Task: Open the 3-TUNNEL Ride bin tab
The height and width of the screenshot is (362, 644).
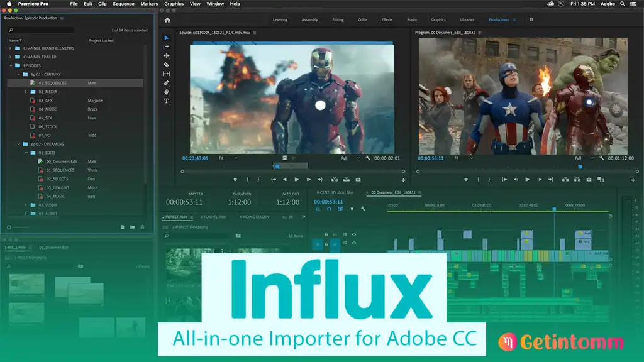Action: coord(213,217)
